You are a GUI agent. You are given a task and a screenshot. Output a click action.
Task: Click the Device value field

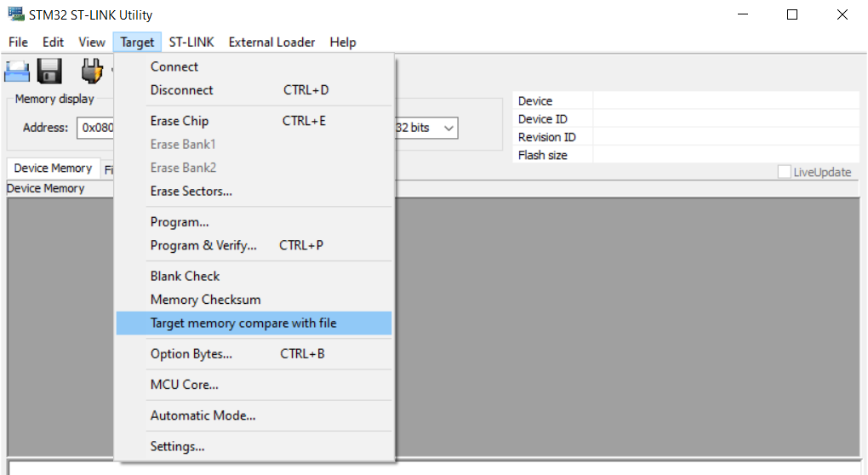[x=726, y=100]
